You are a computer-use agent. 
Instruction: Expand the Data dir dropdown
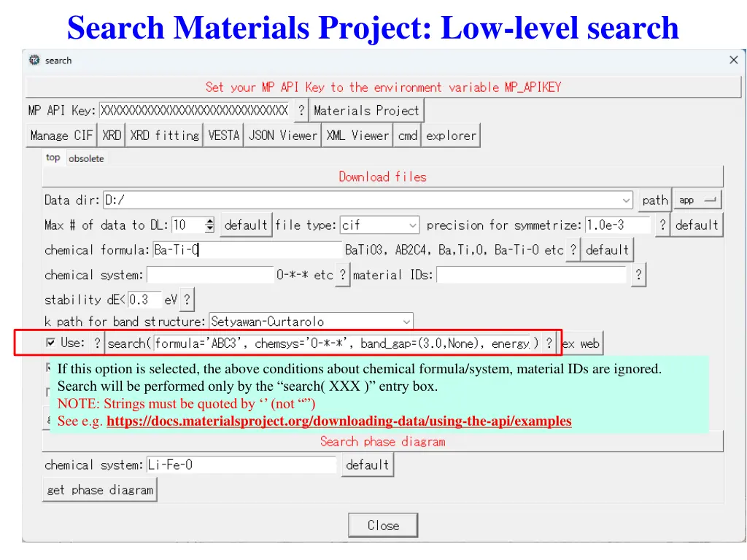(x=627, y=201)
